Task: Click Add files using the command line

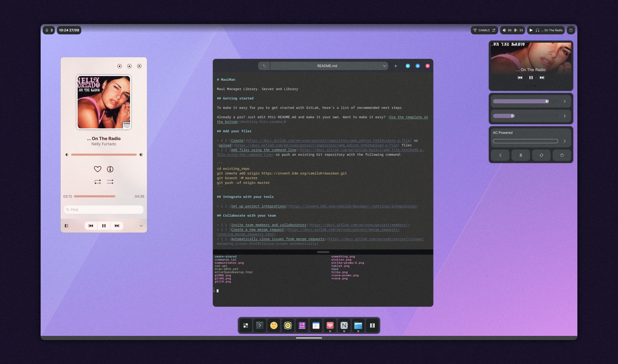Action: 264,150
